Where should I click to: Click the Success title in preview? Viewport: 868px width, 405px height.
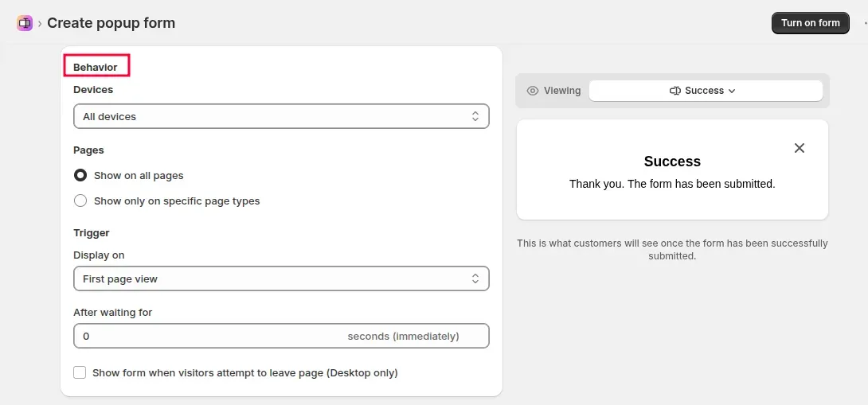pyautogui.click(x=672, y=162)
